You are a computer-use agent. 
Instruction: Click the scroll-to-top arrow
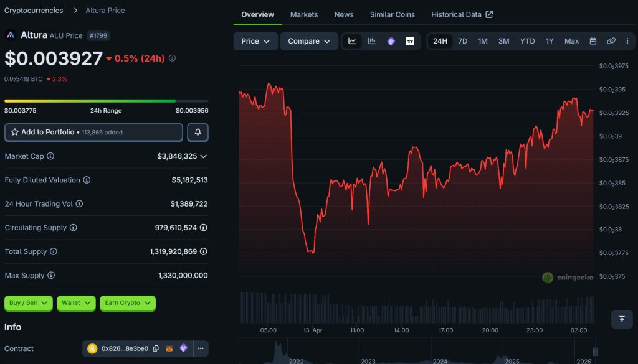coord(621,319)
